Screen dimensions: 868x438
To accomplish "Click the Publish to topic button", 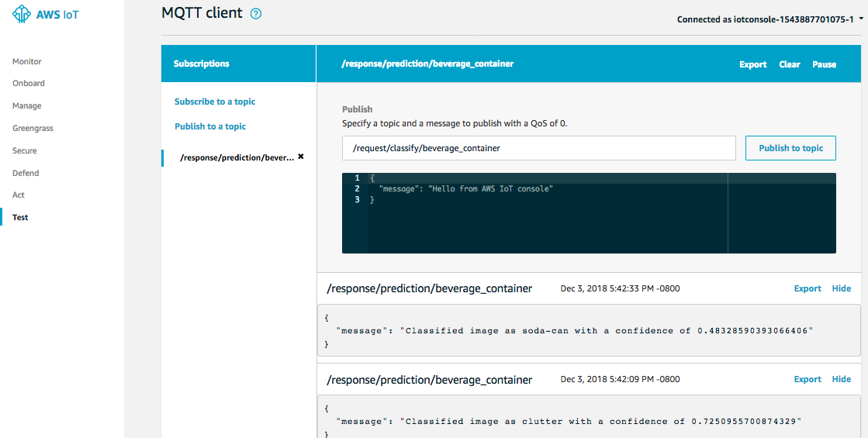I will click(790, 148).
